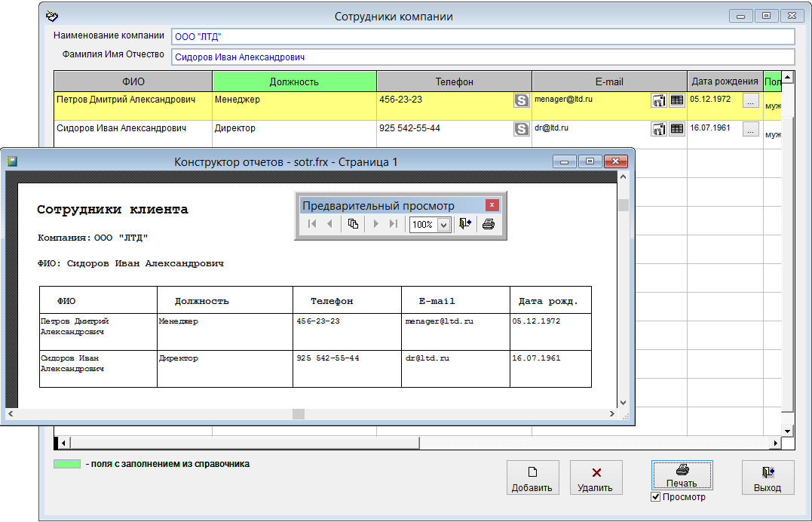
Task: Close preview using the exit door icon
Action: pos(465,224)
